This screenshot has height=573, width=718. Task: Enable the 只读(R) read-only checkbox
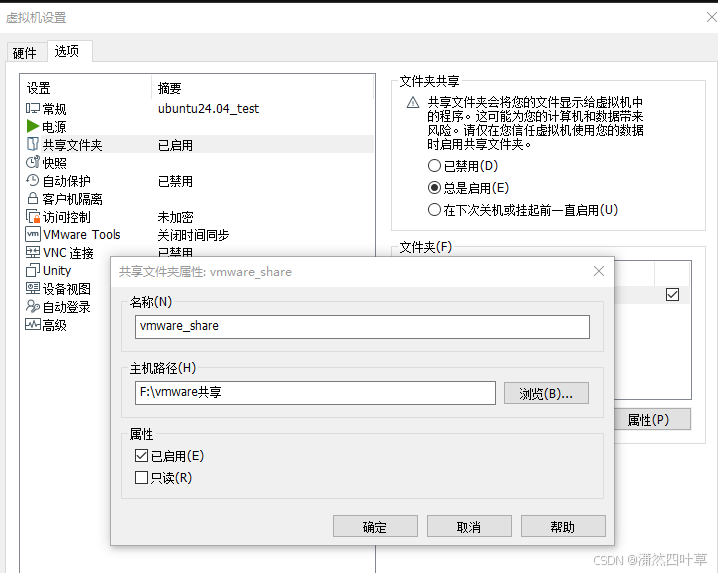(141, 478)
